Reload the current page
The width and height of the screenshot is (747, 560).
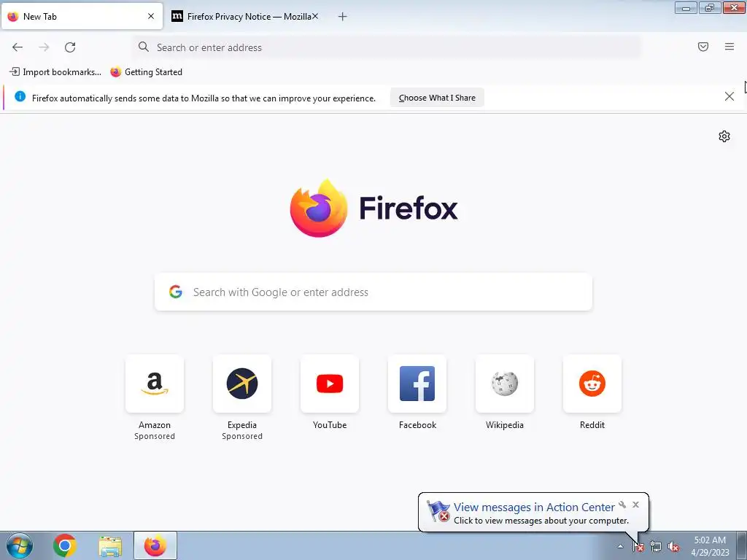pos(70,47)
